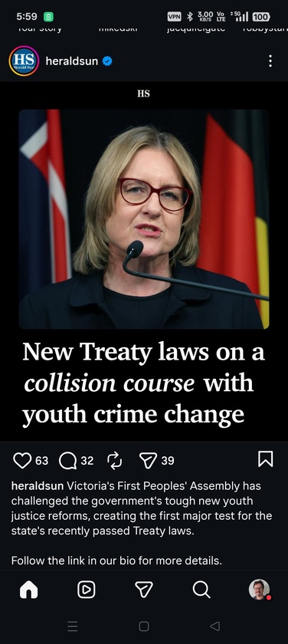This screenshot has height=644, width=288.
Task: Tap the news post image
Action: click(x=143, y=261)
